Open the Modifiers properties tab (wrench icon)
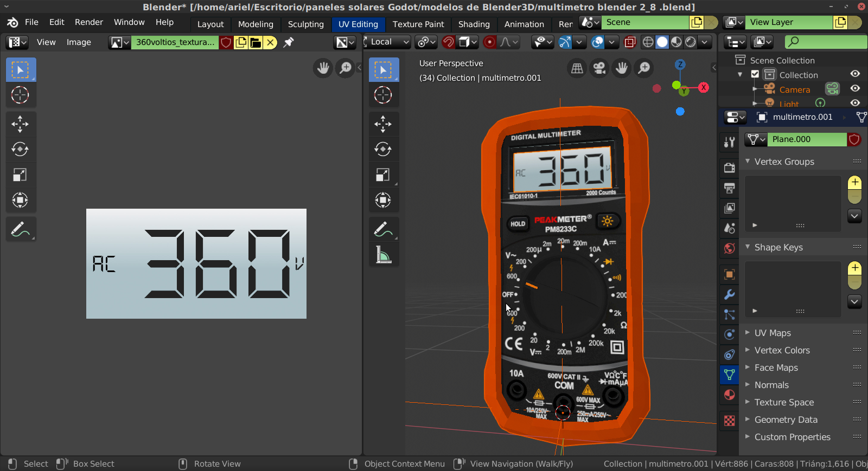868x471 pixels. click(x=730, y=294)
